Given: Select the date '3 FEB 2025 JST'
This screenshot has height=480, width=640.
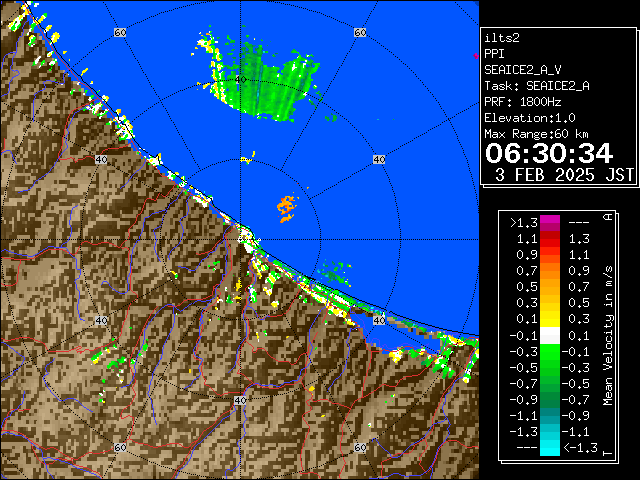Looking at the screenshot, I should 564,175.
